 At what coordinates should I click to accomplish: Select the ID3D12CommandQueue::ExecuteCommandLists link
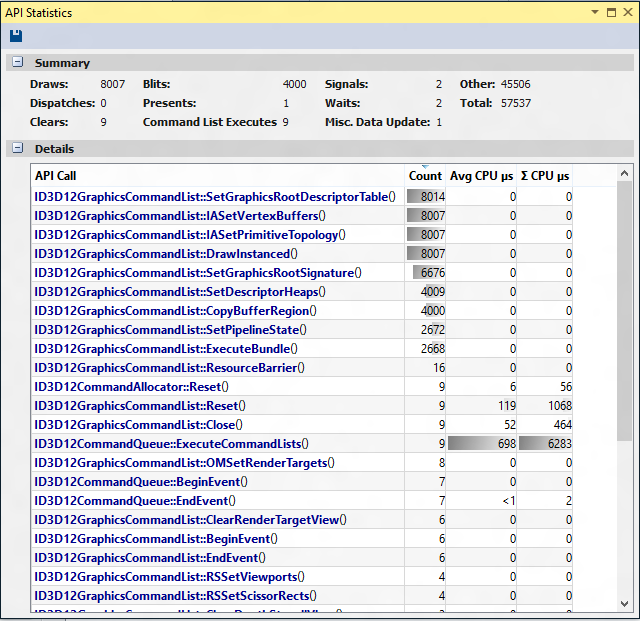click(172, 444)
